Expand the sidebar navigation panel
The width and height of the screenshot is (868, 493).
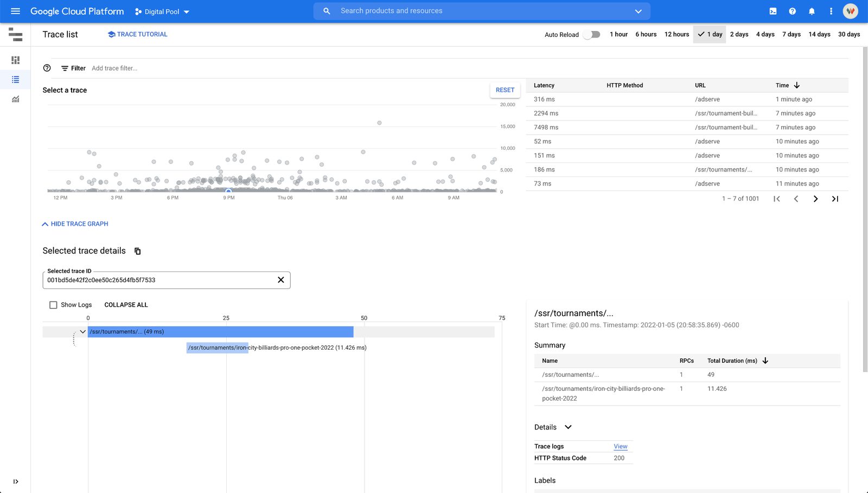click(x=16, y=482)
